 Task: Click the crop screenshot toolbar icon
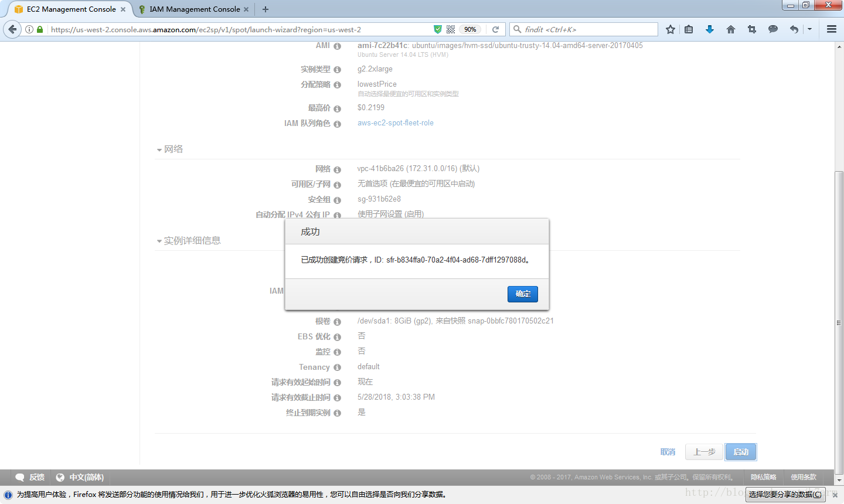752,29
